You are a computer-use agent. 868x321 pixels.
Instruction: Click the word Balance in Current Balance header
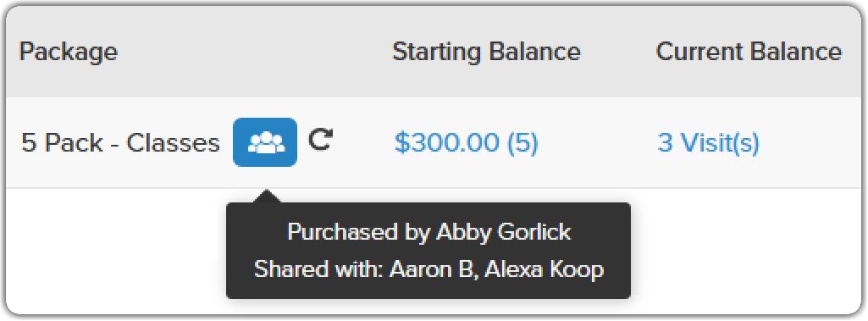(x=795, y=52)
